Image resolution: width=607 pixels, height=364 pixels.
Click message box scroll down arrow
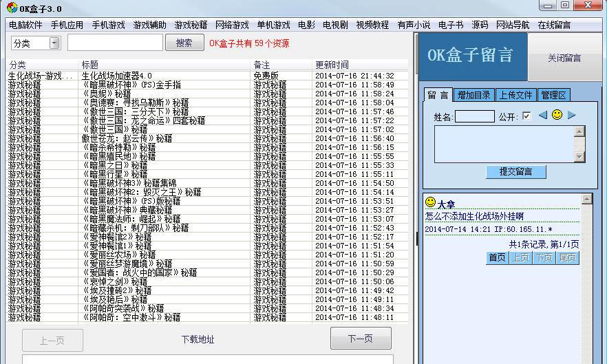[x=579, y=157]
